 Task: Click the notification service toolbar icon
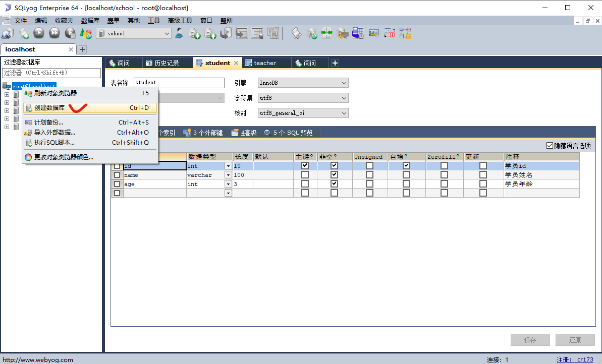373,33
